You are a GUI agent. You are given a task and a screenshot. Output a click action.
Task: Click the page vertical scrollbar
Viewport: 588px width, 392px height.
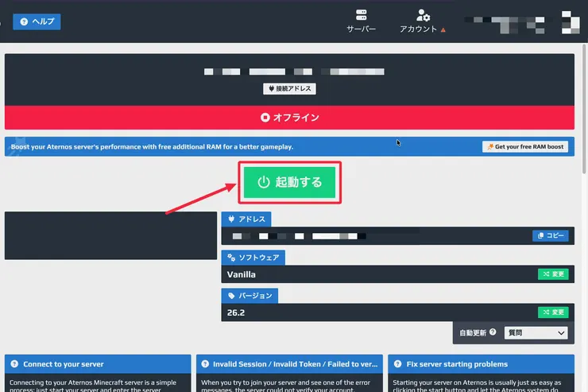tap(584, 109)
